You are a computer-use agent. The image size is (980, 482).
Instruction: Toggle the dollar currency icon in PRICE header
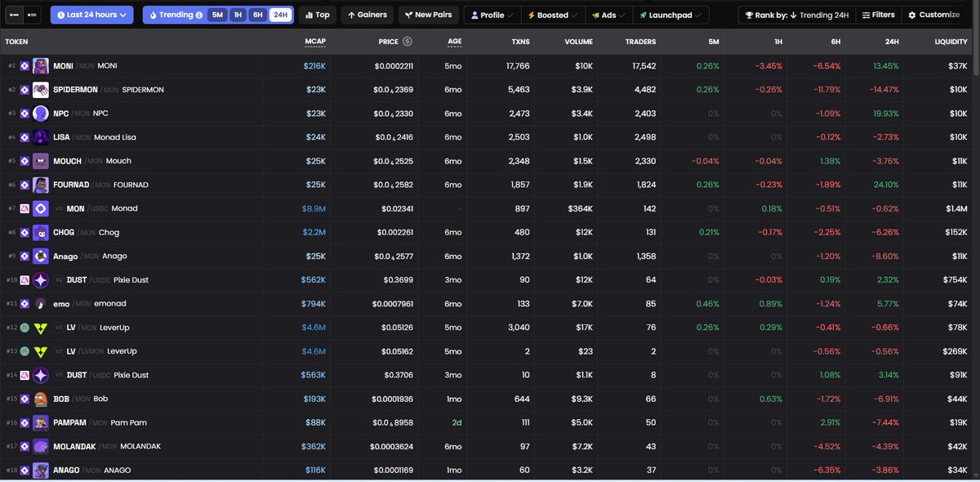point(408,41)
